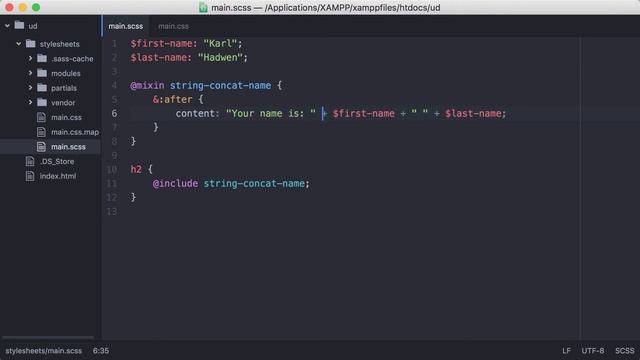Click the vendor folder icon
The image size is (640, 360).
42,102
